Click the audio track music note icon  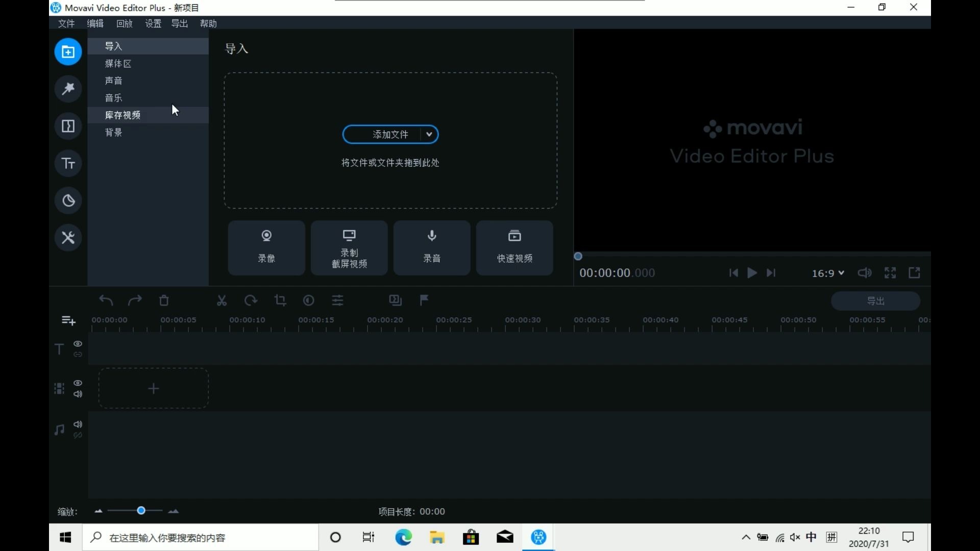coord(59,430)
